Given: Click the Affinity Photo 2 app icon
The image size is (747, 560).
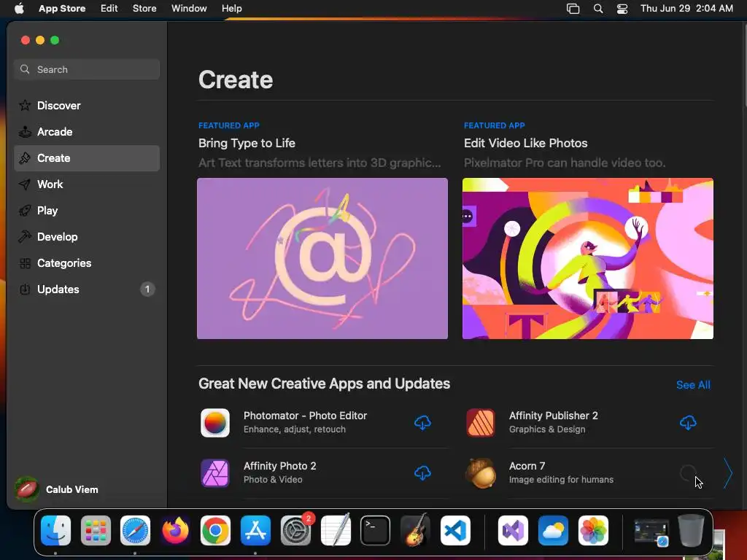Looking at the screenshot, I should point(215,472).
